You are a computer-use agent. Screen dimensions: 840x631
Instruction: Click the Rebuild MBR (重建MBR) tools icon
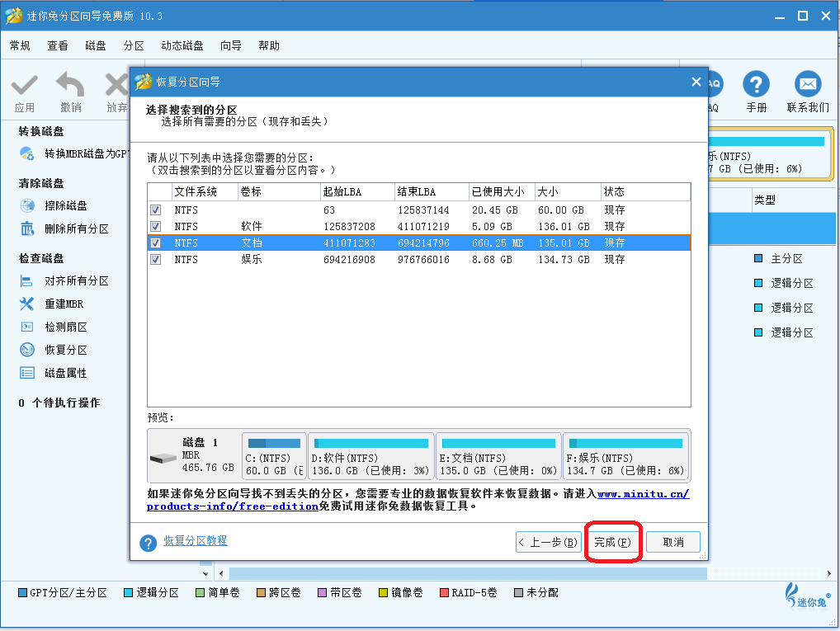tap(26, 304)
